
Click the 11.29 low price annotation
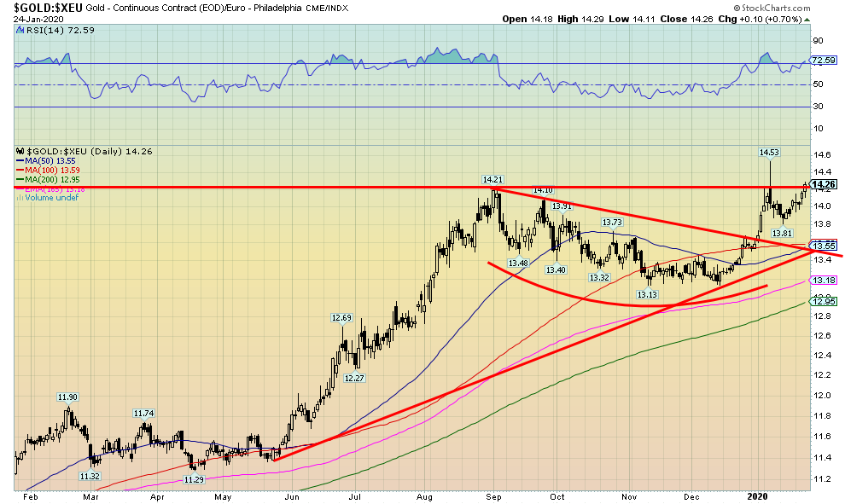(x=196, y=480)
